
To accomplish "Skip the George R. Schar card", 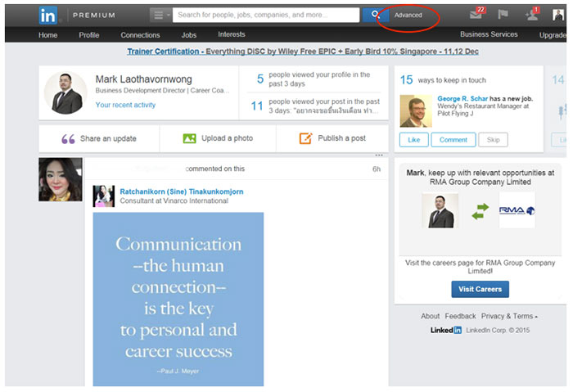I will [493, 140].
